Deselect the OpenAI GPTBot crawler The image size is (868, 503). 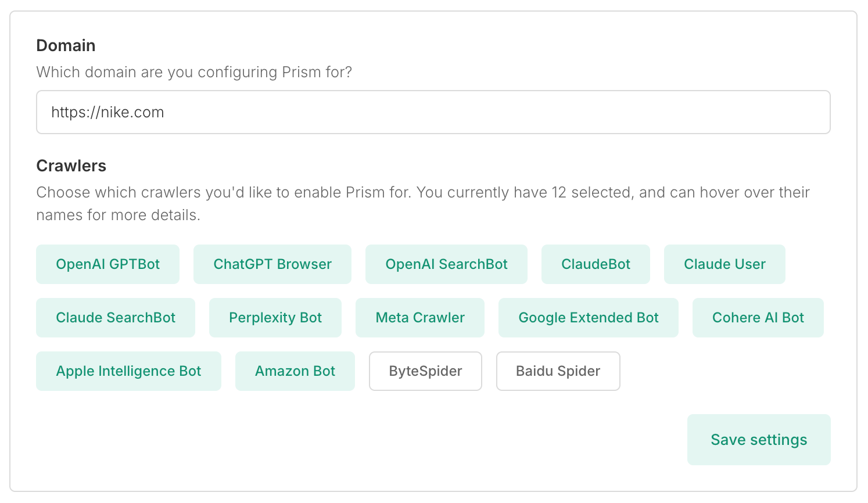click(107, 264)
